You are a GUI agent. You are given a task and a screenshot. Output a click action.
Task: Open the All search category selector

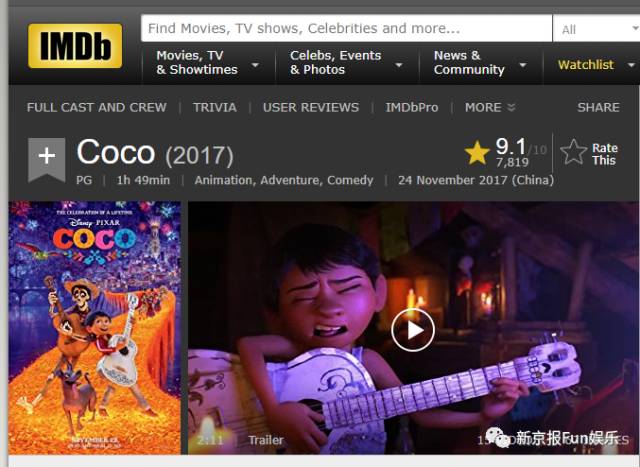click(597, 29)
